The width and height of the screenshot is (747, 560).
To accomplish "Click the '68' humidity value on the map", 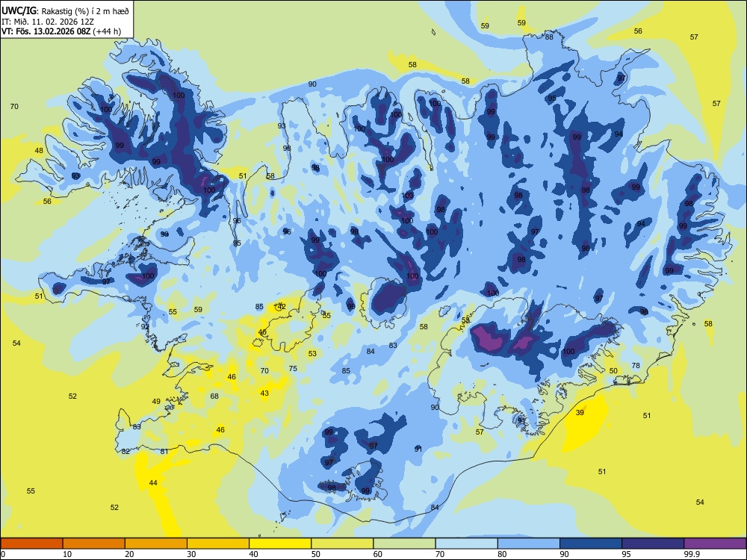I will 214,396.
